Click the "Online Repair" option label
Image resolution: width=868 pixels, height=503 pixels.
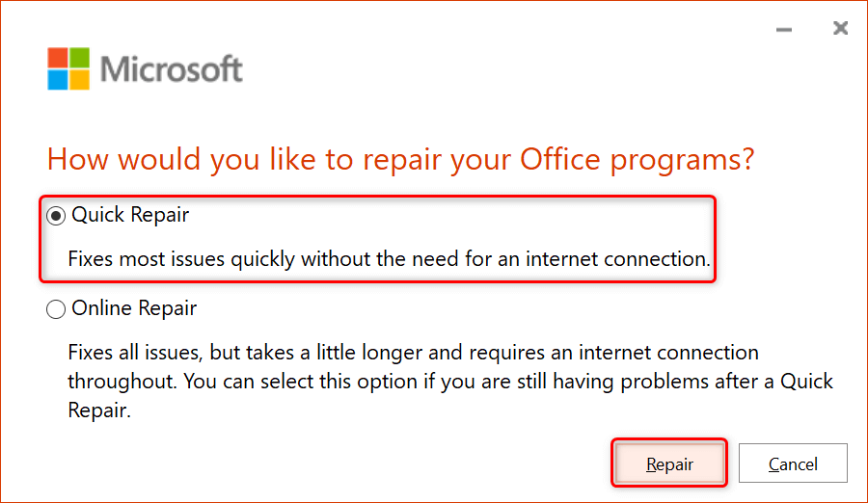coord(134,308)
